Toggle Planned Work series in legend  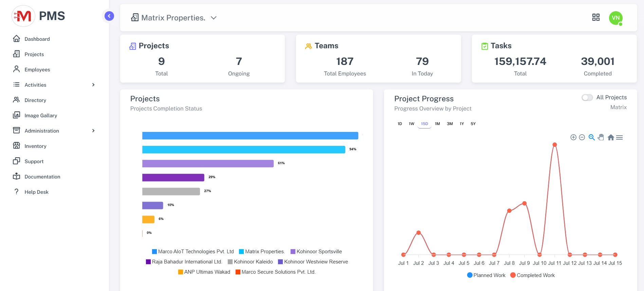click(486, 275)
